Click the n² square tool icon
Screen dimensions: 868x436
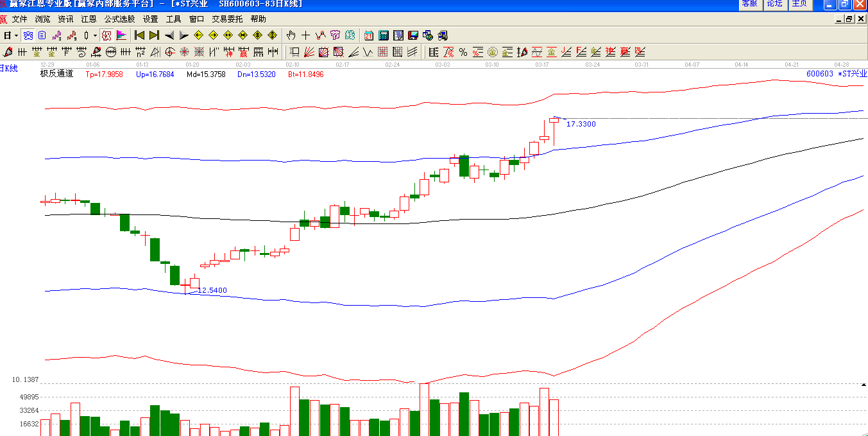140,52
